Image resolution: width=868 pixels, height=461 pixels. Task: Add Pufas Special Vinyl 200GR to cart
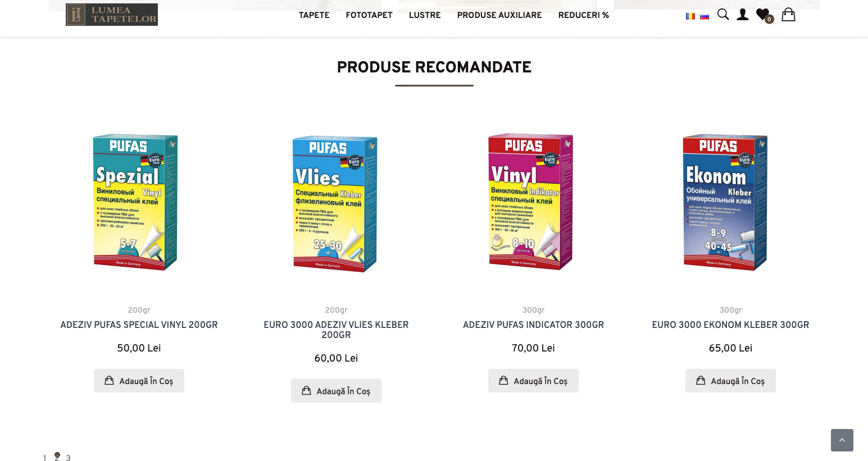(x=139, y=381)
